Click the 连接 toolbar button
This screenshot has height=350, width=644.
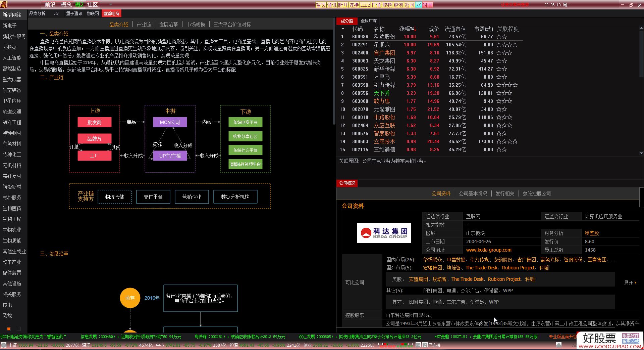pyautogui.click(x=354, y=5)
